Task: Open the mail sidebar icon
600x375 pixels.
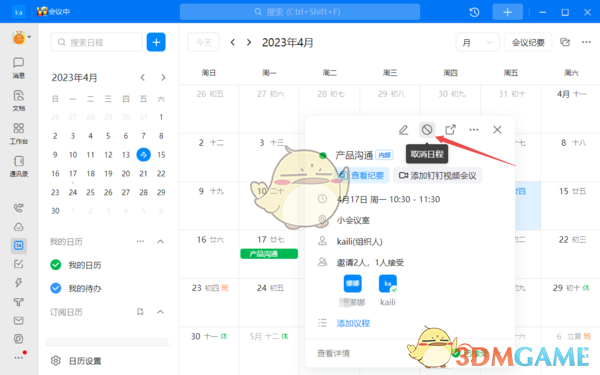Action: pos(18,321)
